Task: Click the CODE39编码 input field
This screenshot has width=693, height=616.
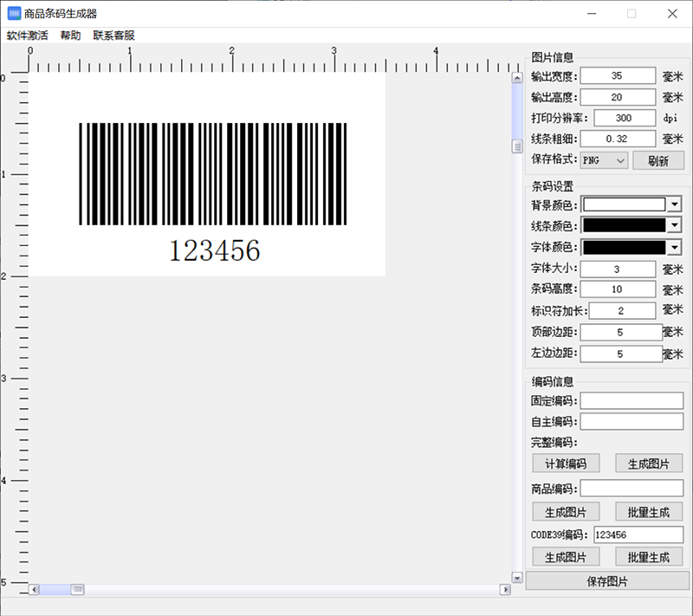Action: pyautogui.click(x=638, y=535)
